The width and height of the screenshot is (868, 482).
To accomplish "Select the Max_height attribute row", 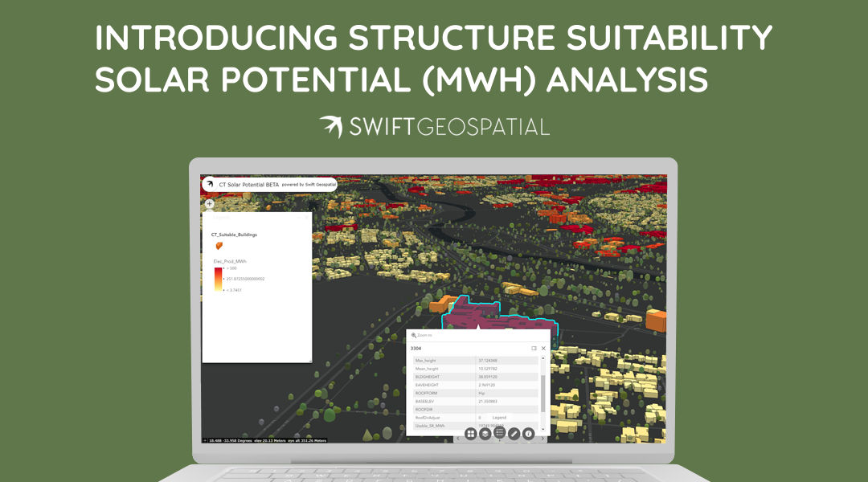I will [x=476, y=360].
